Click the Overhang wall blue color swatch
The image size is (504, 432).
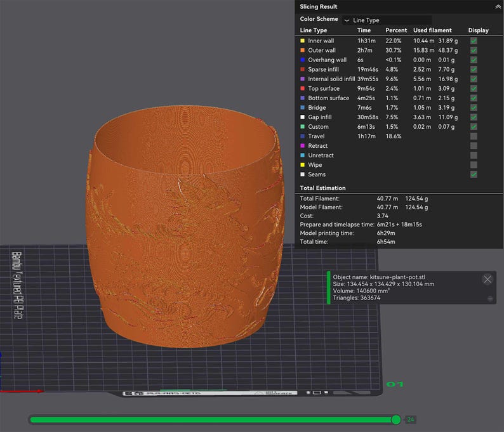tap(303, 60)
